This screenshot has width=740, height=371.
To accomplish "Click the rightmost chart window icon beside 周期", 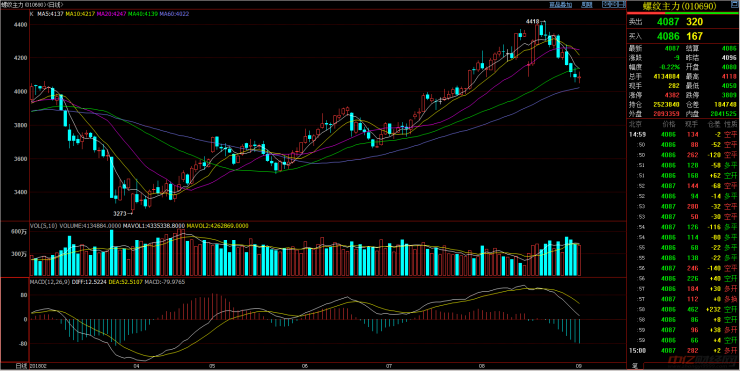I will (622, 4).
